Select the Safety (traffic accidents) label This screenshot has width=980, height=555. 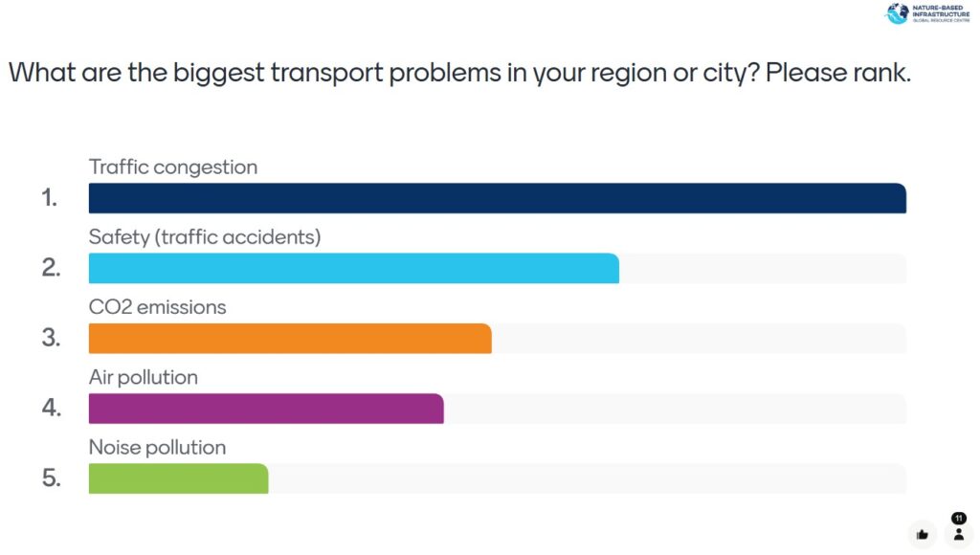click(x=205, y=237)
